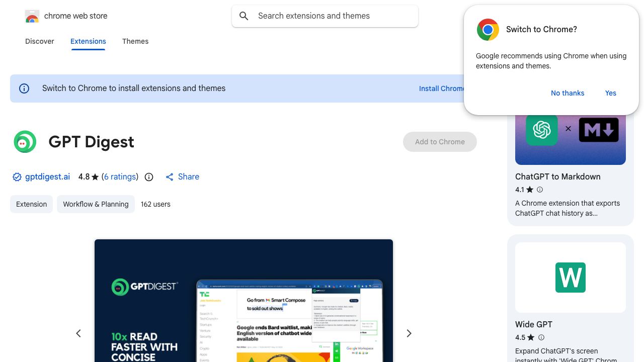Click the search magnifier icon
This screenshot has height=362, width=644.
pos(244,16)
